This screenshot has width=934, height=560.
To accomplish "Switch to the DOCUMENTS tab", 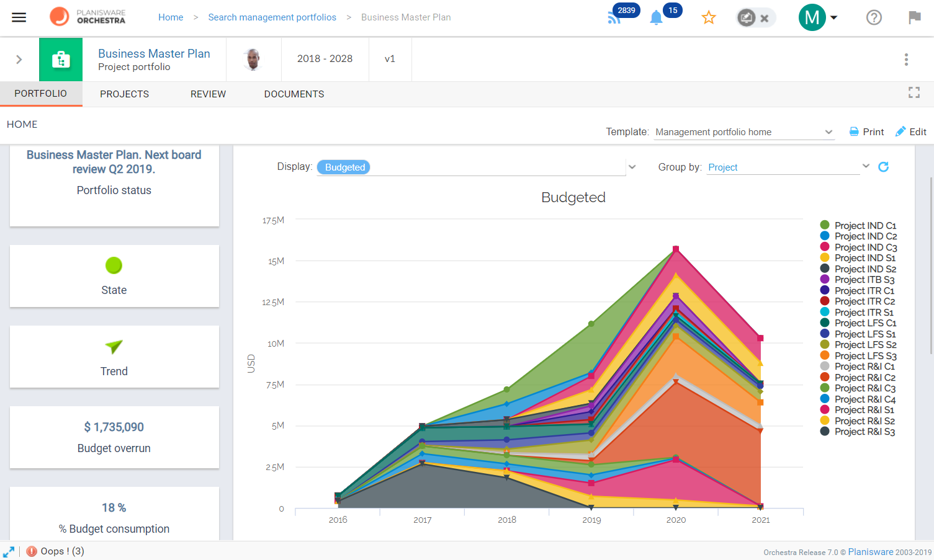I will tap(294, 94).
